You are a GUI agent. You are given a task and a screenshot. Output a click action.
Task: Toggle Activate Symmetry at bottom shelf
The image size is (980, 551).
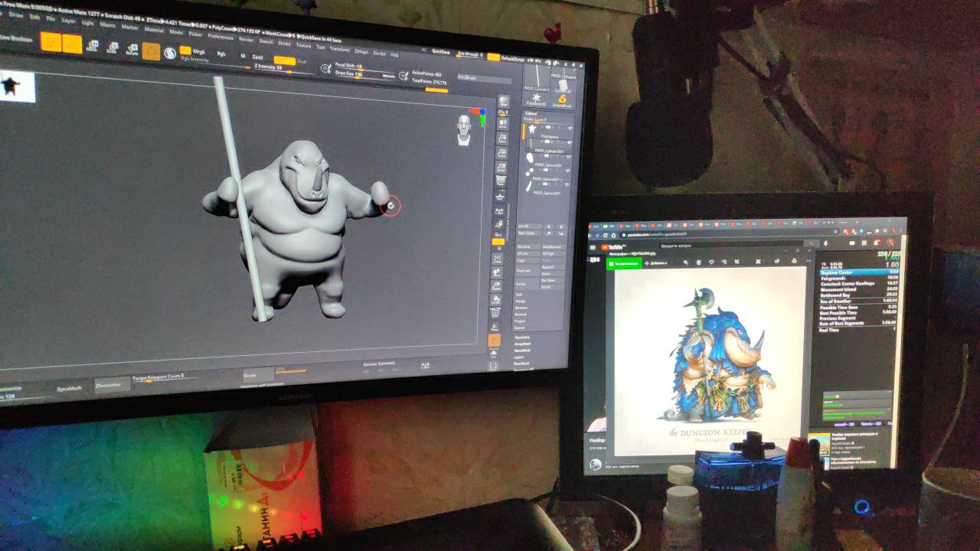pos(379,364)
